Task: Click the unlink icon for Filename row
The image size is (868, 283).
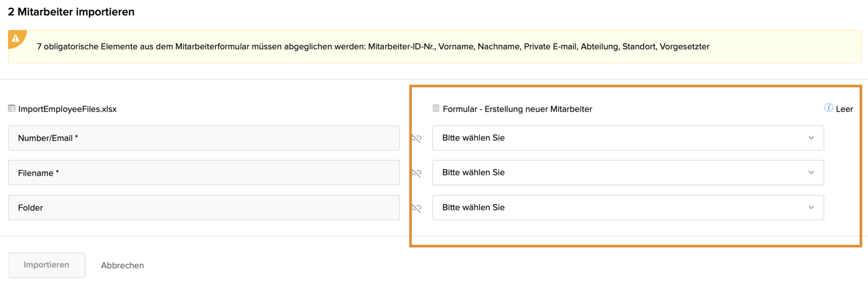Action: [x=416, y=173]
